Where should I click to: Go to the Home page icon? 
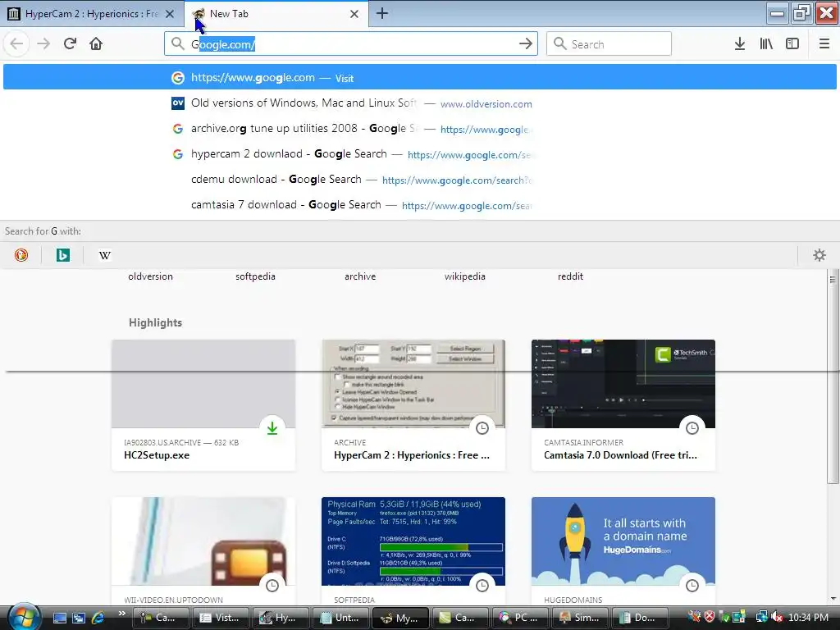tap(96, 43)
